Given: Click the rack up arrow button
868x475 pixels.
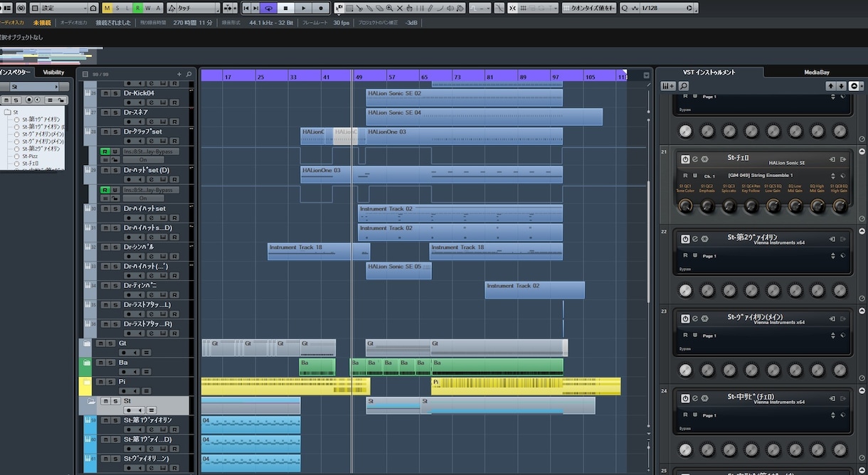Looking at the screenshot, I should (831, 86).
